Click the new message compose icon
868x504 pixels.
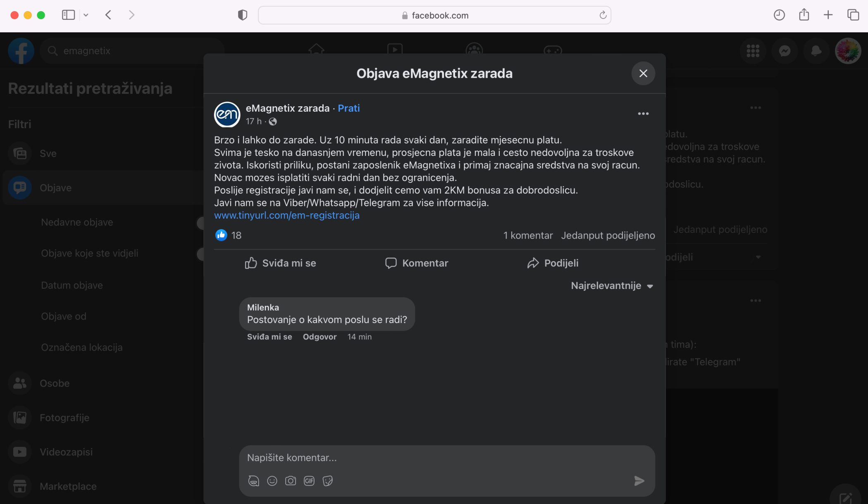(845, 496)
